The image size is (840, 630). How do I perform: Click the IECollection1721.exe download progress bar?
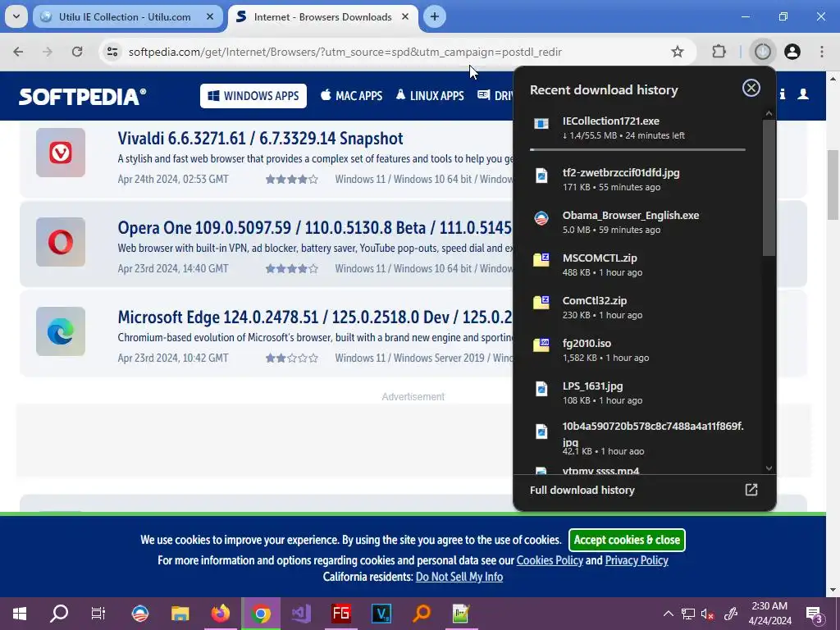(637, 149)
